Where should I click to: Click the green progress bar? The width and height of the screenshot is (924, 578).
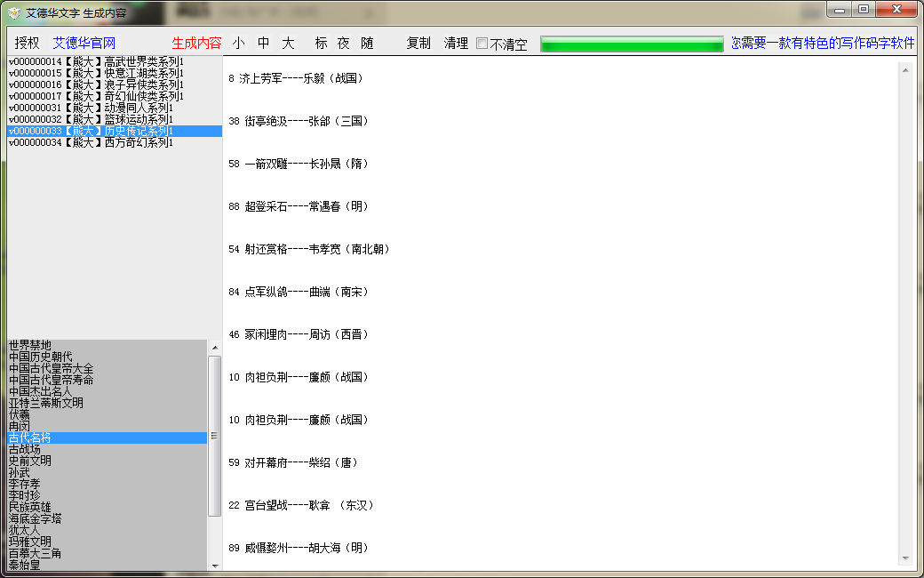coord(632,44)
